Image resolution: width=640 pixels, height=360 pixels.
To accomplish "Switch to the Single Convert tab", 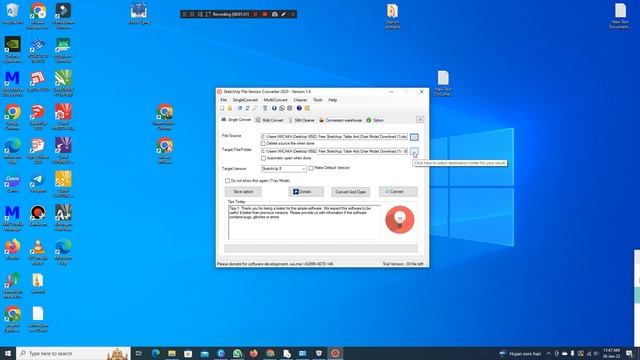I will coord(236,120).
